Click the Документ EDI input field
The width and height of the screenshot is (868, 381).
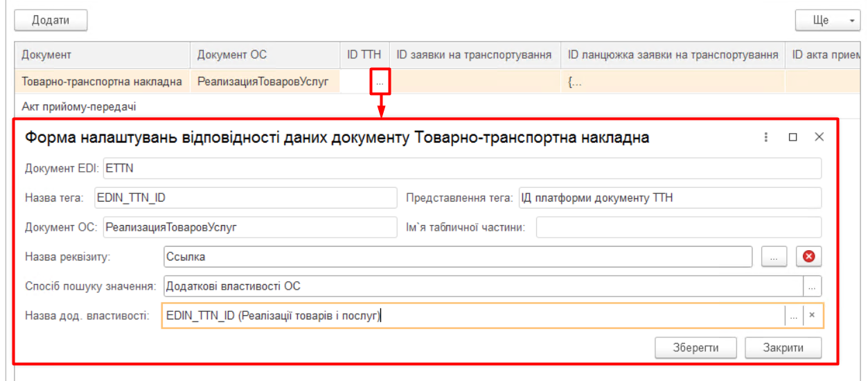461,168
